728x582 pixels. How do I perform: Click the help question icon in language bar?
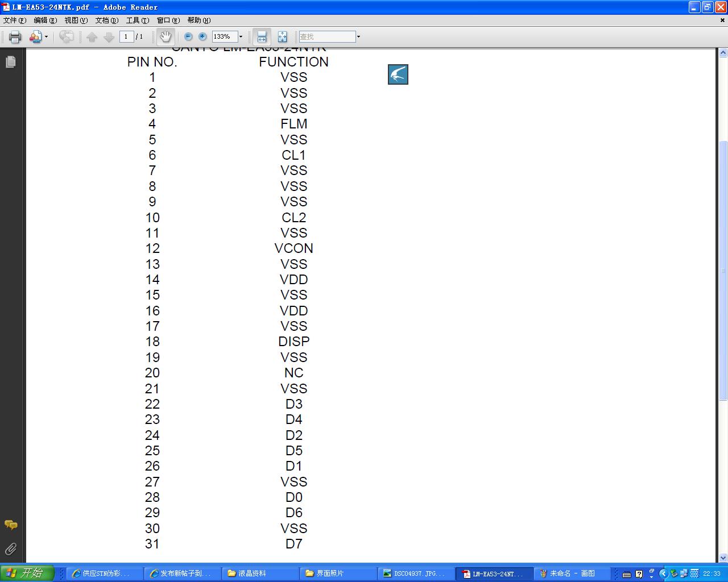[639, 574]
